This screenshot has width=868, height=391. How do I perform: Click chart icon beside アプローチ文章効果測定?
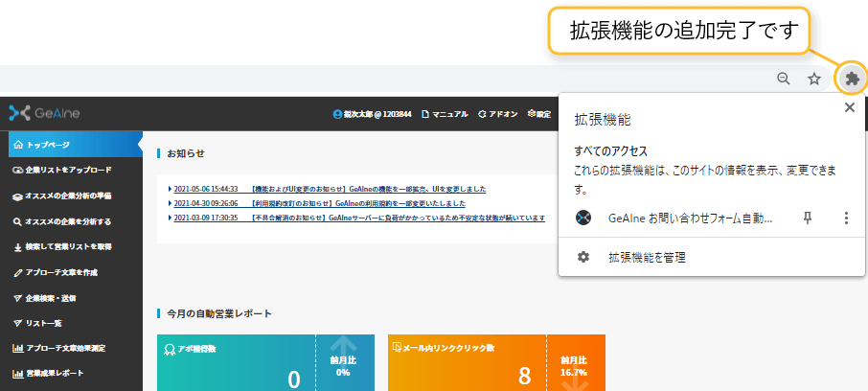coord(17,349)
